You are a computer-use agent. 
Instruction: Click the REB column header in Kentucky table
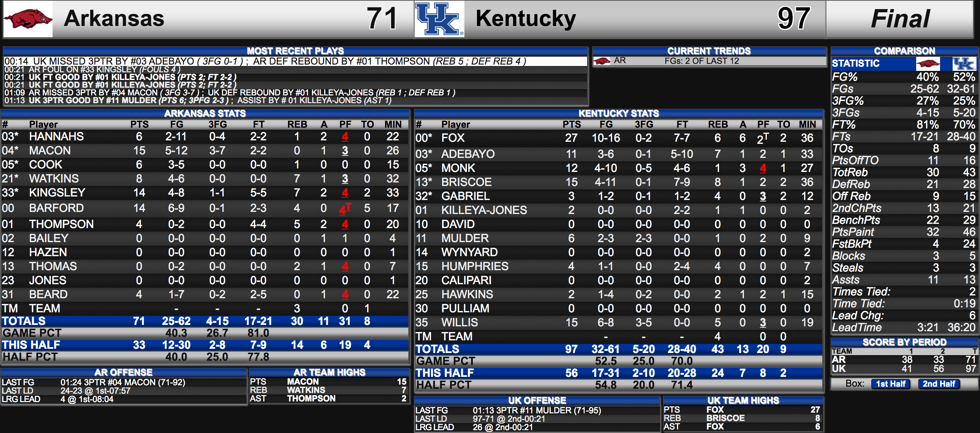coord(718,125)
